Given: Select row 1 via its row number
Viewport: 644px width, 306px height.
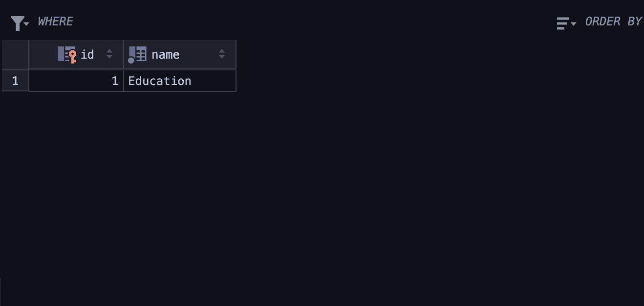Looking at the screenshot, I should coord(15,81).
